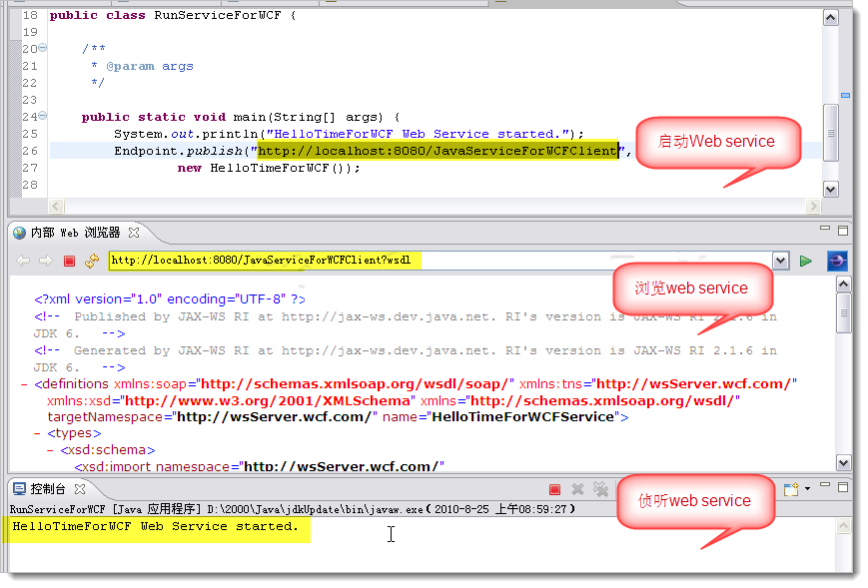Click the browser globe activity icon

[836, 261]
